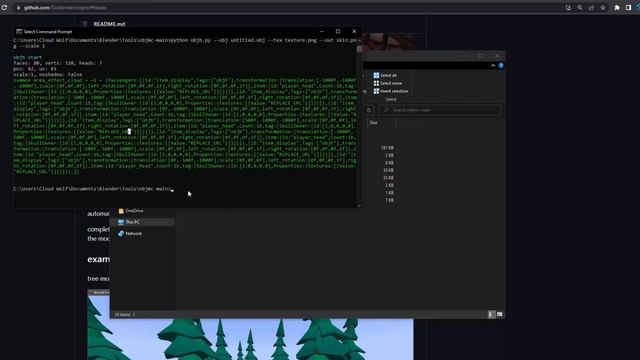Click Select all in File Explorer ribbon
Image resolution: width=640 pixels, height=360 pixels.
pos(385,76)
